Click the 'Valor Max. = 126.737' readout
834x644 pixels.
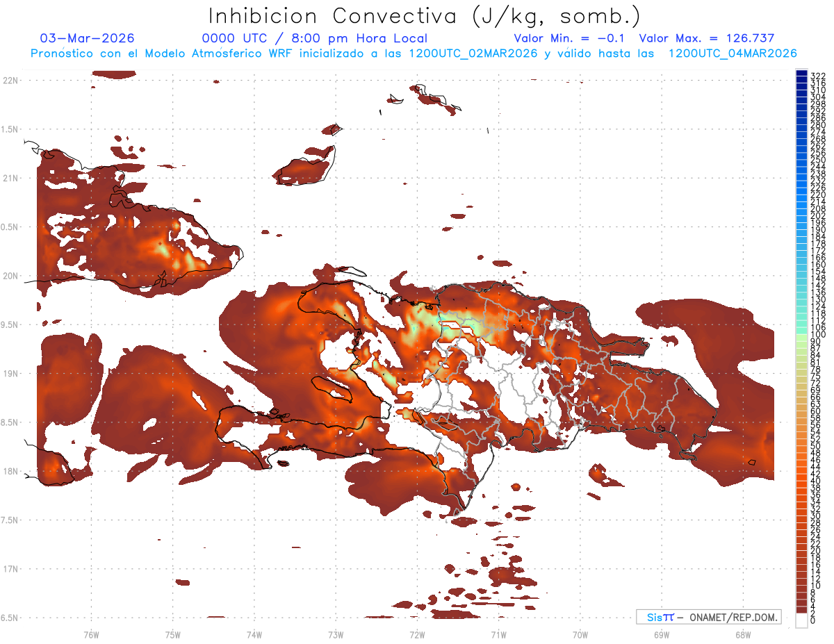707,38
